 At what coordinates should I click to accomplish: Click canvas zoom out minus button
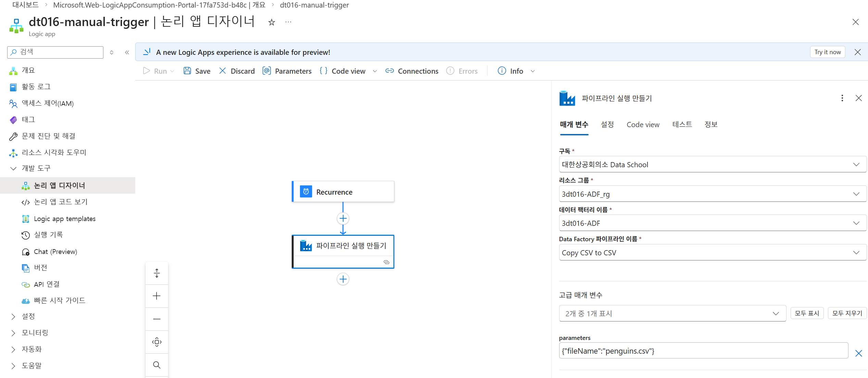click(x=157, y=319)
